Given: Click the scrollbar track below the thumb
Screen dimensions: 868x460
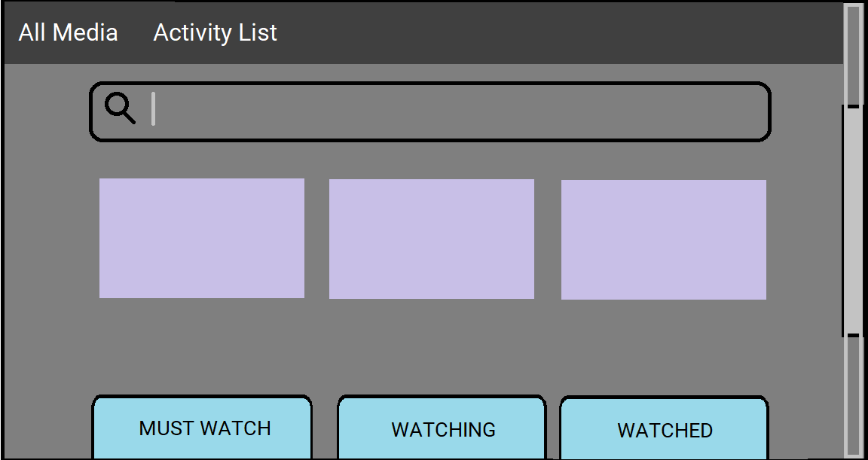Looking at the screenshot, I should coord(853,395).
